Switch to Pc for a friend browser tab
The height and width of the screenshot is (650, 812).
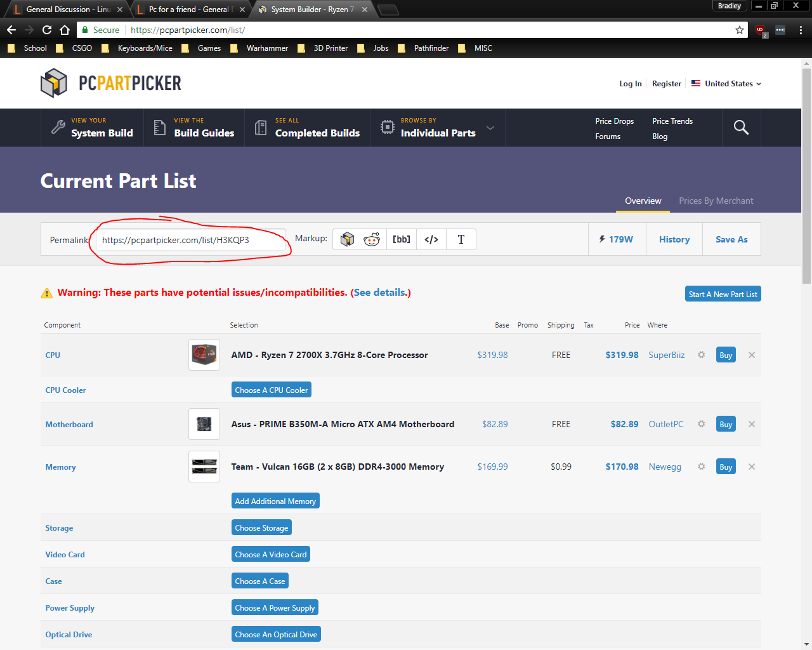[x=189, y=10]
